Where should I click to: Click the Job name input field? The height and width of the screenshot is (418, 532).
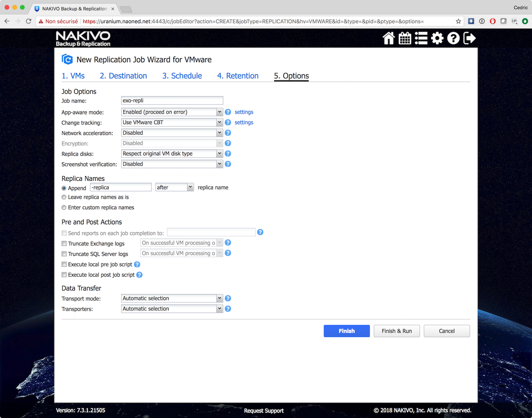pos(172,101)
